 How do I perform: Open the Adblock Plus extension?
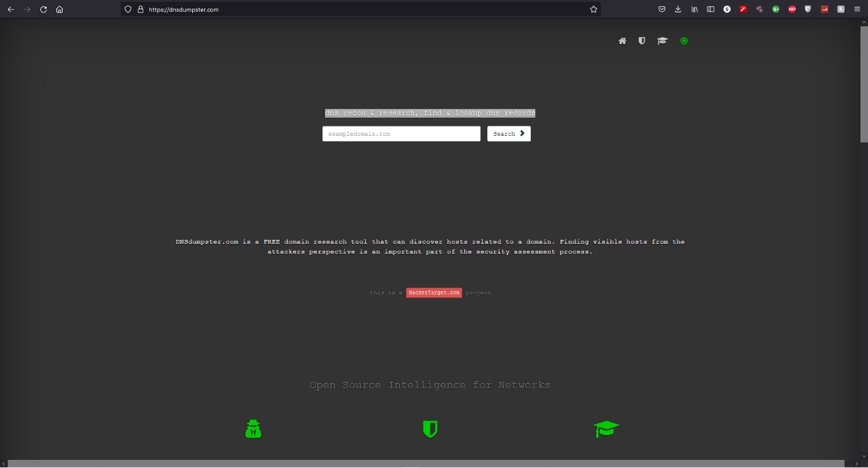792,9
